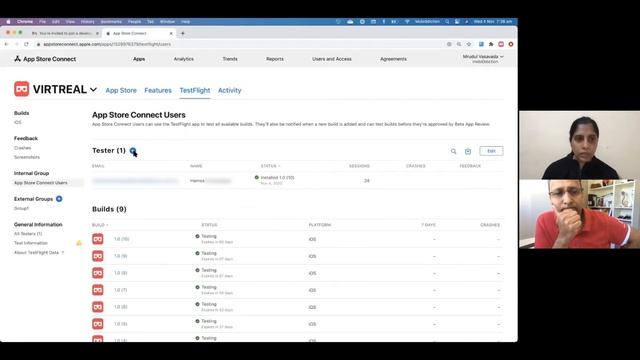Open build 1.0 (7) link
This screenshot has width=640, height=360.
[x=120, y=290]
